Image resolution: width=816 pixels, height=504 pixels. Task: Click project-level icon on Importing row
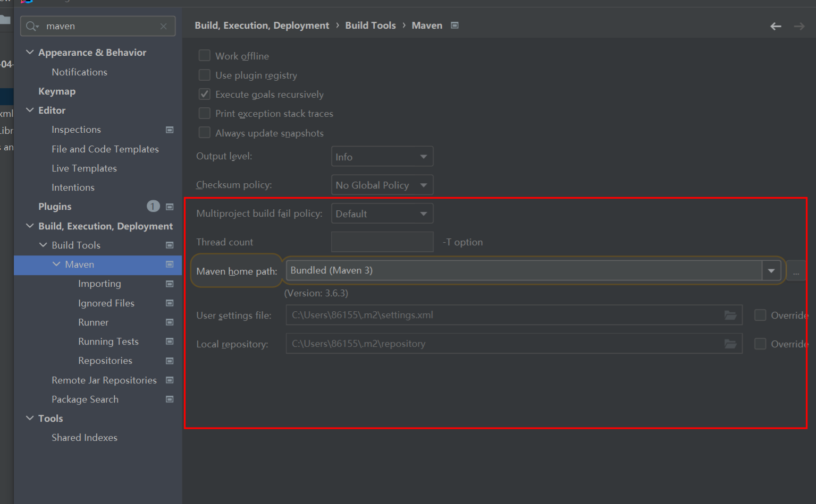tap(170, 284)
